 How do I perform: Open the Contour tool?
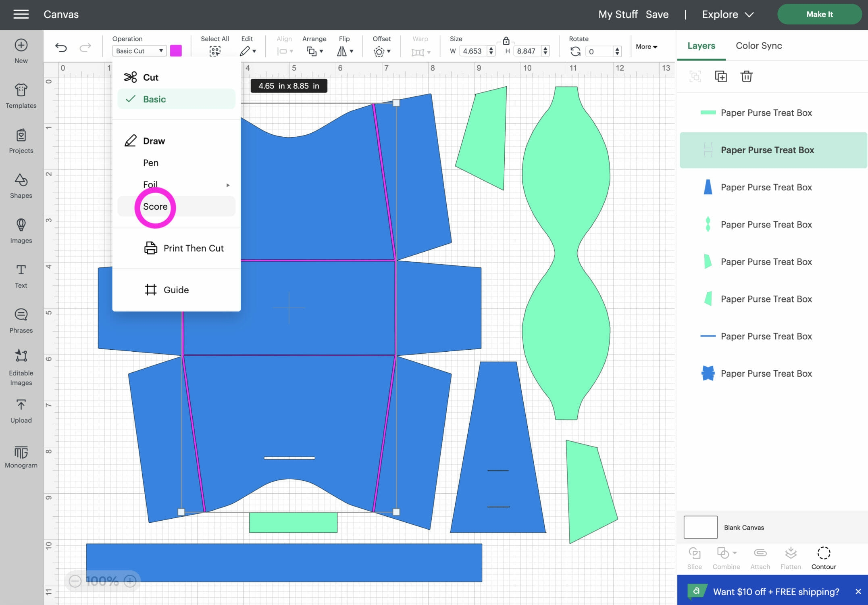824,557
